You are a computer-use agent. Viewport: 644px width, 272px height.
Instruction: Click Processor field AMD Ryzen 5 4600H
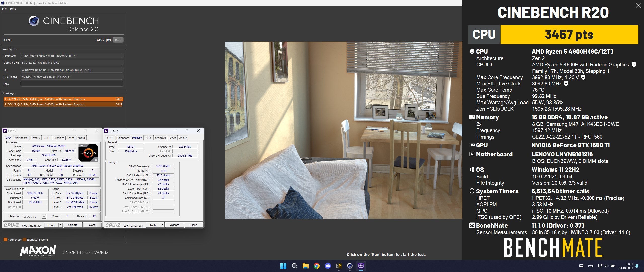point(72,56)
